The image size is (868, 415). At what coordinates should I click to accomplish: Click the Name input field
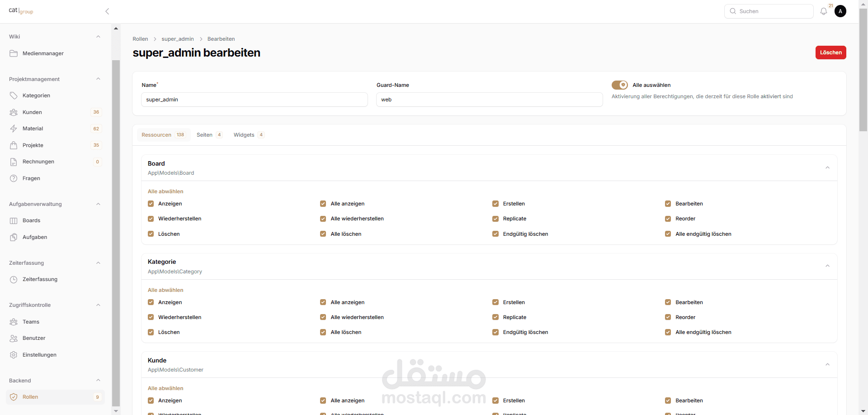pyautogui.click(x=255, y=100)
